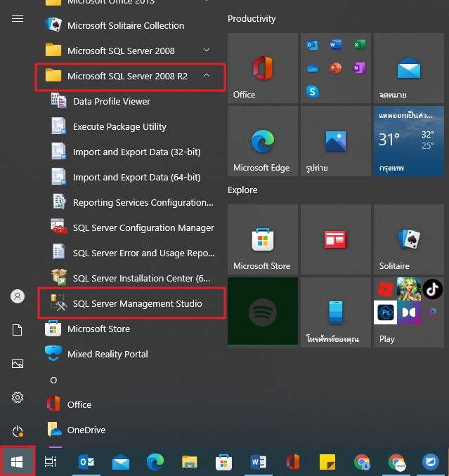
Task: Open Import and Export Data (64-bit)
Action: [131, 177]
